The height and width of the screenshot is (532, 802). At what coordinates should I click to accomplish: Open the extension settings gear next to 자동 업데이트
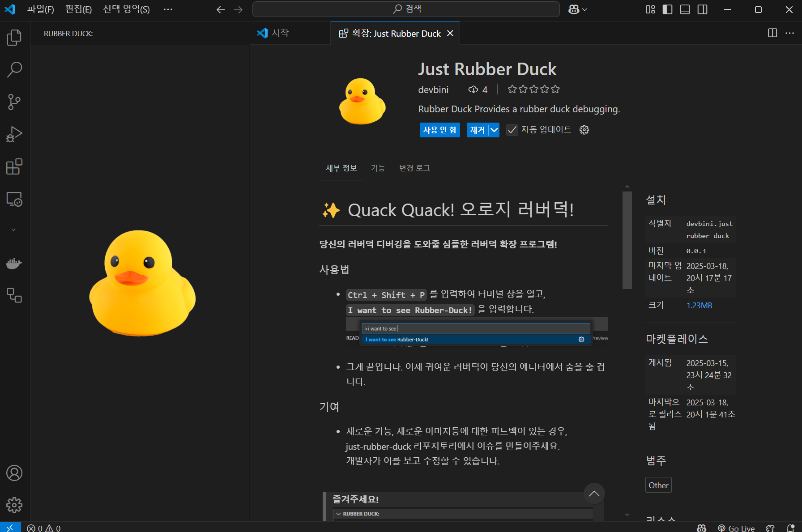[x=584, y=130]
